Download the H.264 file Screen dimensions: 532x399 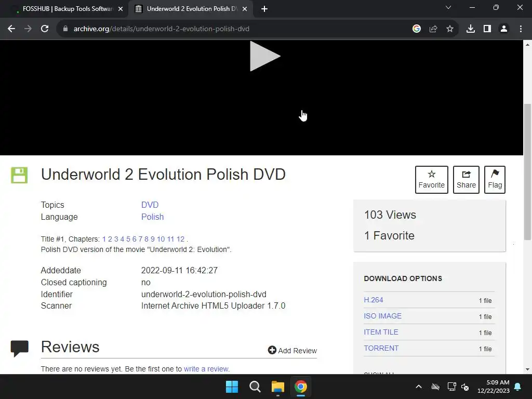(x=374, y=300)
